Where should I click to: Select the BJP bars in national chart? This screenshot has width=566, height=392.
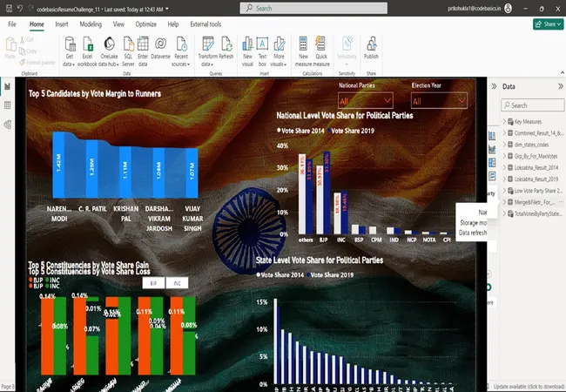[x=323, y=193]
